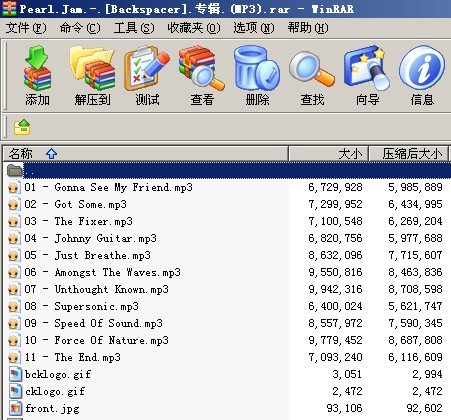Launch the Wizard (向导) tool

click(367, 68)
